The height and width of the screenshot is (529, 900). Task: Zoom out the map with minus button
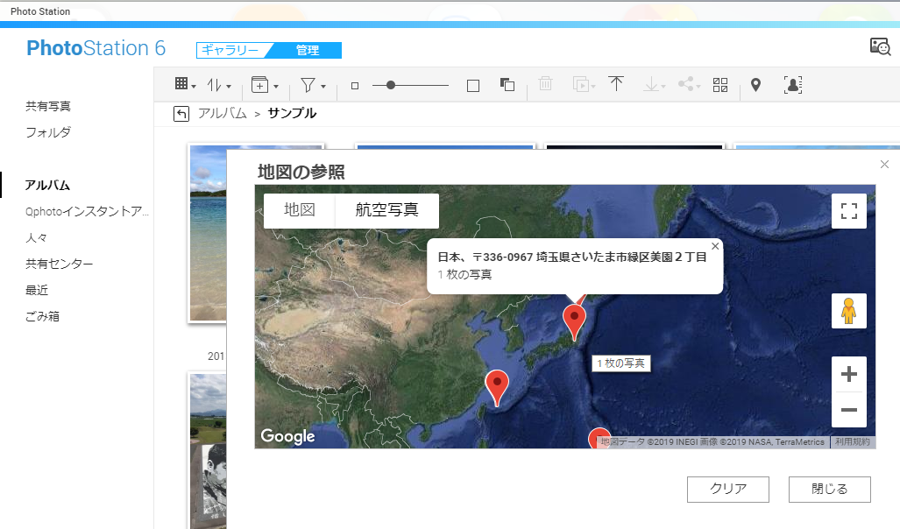point(849,409)
